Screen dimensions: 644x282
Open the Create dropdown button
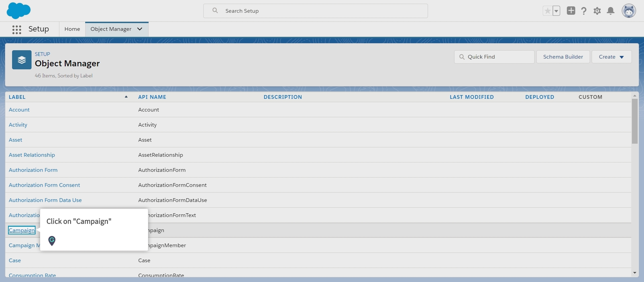point(611,57)
